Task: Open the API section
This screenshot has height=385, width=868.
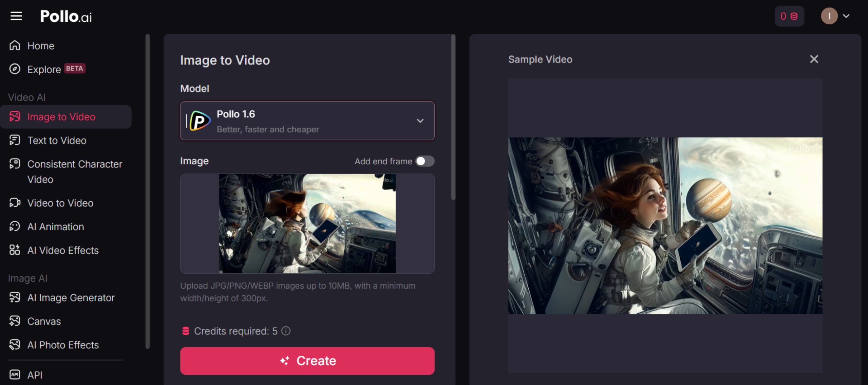Action: coord(34,375)
